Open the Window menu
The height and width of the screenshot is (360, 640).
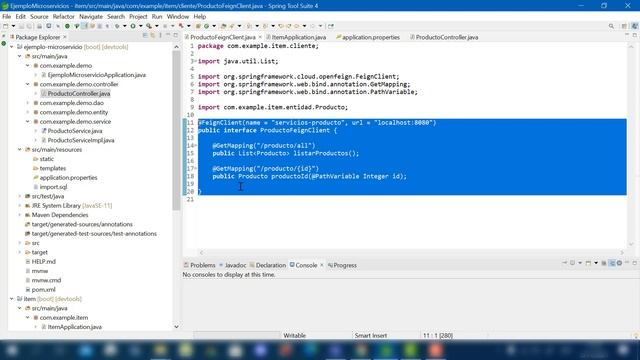tap(178, 16)
